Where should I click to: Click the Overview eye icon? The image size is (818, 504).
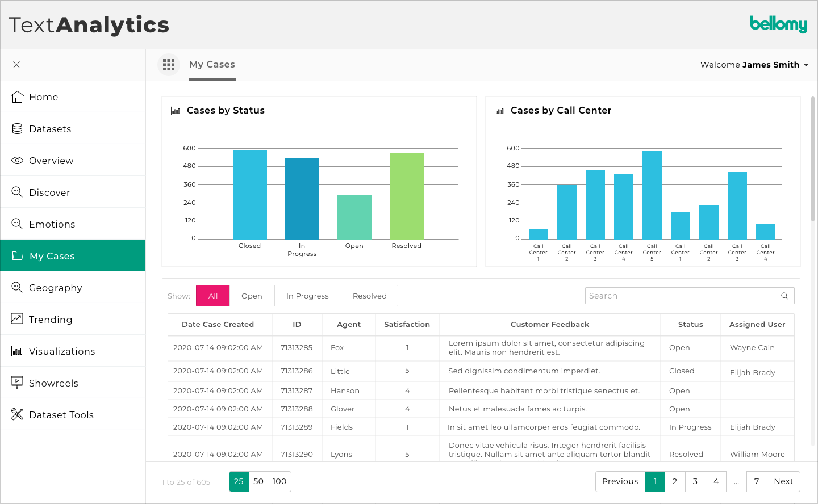pyautogui.click(x=17, y=161)
